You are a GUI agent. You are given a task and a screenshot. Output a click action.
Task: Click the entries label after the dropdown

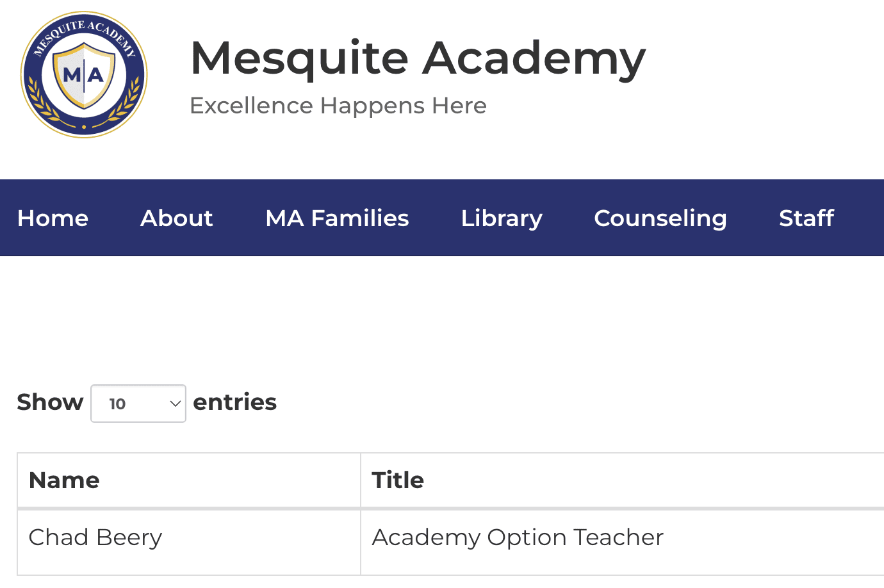click(x=234, y=402)
